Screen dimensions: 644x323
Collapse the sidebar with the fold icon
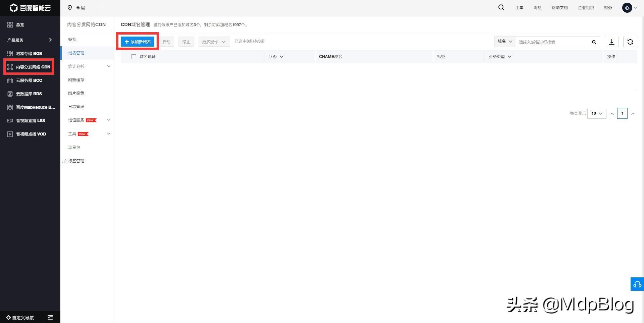click(x=50, y=317)
